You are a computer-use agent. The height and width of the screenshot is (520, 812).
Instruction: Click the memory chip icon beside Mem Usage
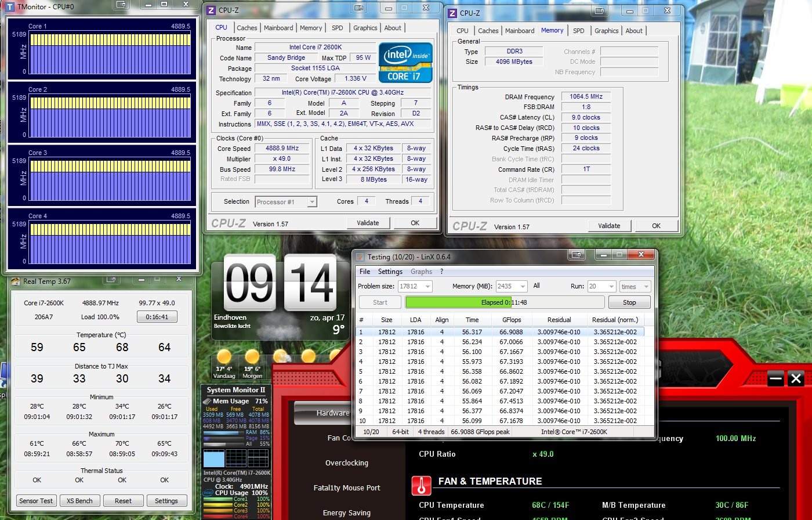[207, 401]
